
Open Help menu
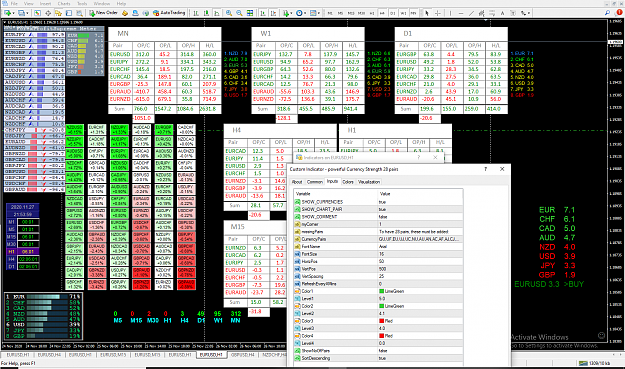122,4
